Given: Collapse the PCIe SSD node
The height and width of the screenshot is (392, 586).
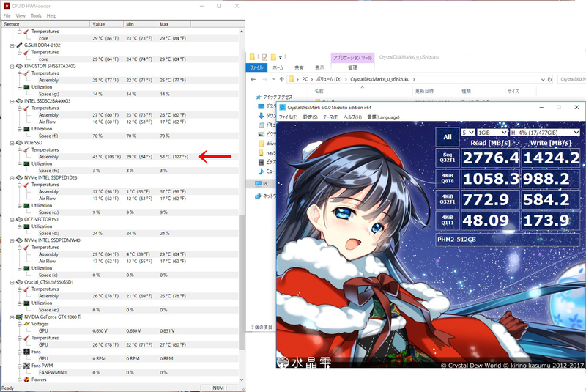Looking at the screenshot, I should (x=12, y=143).
